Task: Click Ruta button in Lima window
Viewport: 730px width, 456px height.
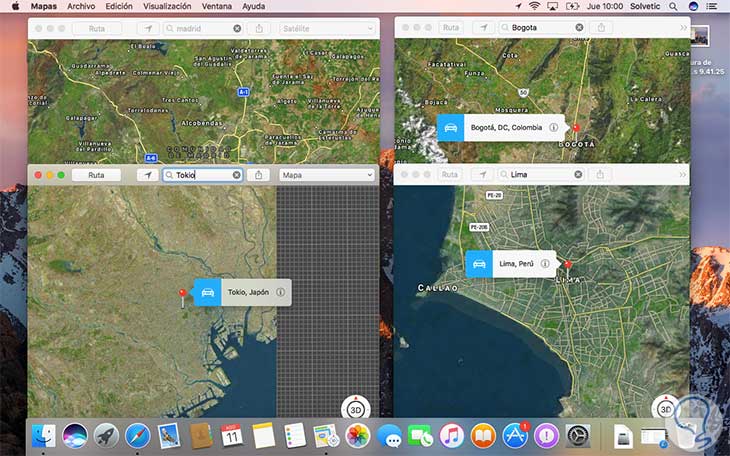Action: [450, 175]
